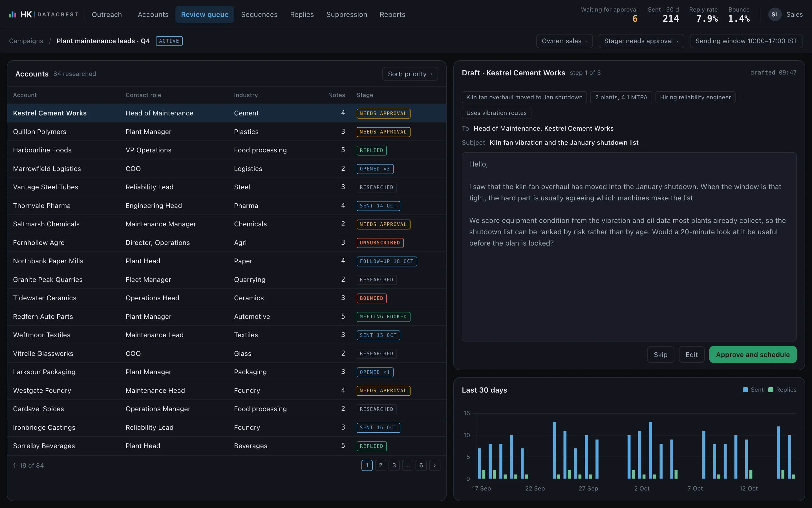The width and height of the screenshot is (812, 508).
Task: Open the Sending window setting
Action: click(x=746, y=41)
